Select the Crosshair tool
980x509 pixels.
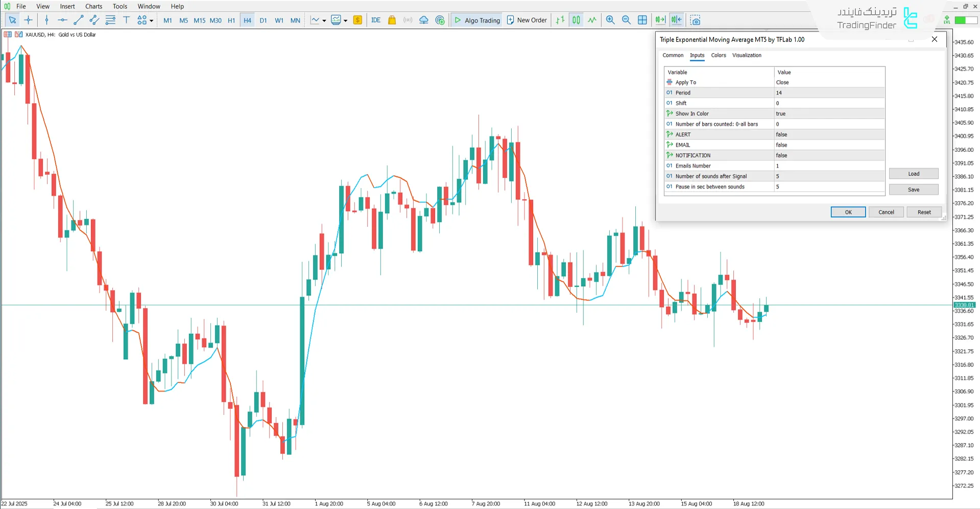tap(29, 20)
